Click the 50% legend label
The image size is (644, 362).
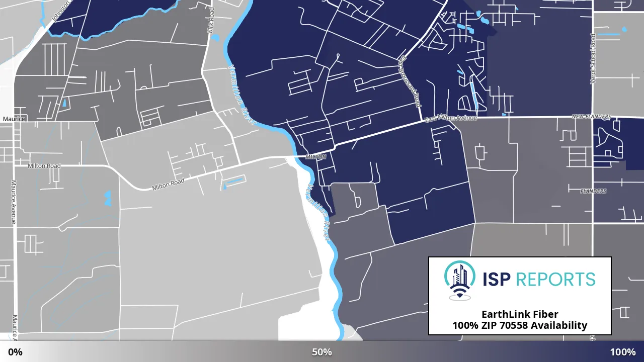click(322, 352)
